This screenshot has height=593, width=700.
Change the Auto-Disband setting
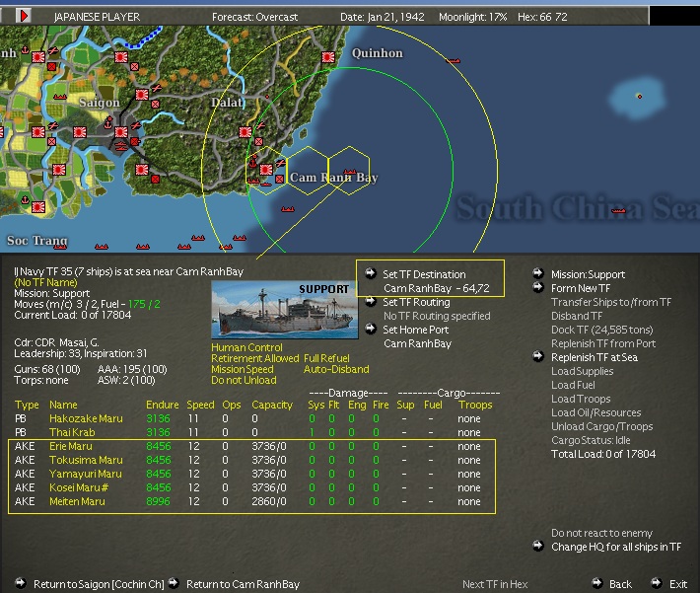pos(336,370)
